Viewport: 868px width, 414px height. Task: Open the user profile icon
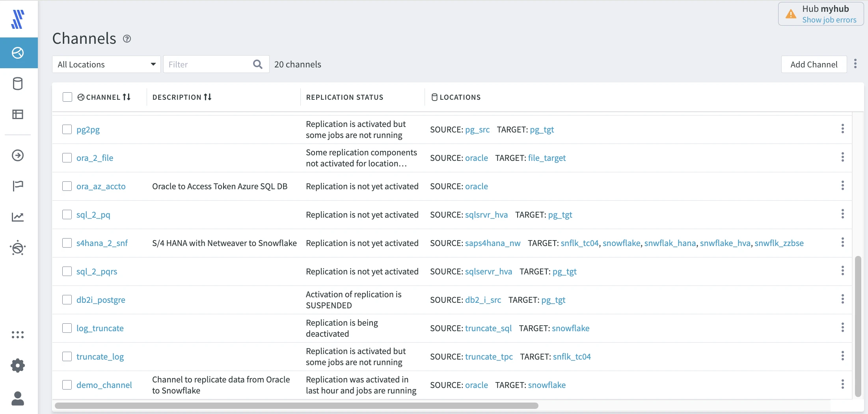tap(18, 398)
